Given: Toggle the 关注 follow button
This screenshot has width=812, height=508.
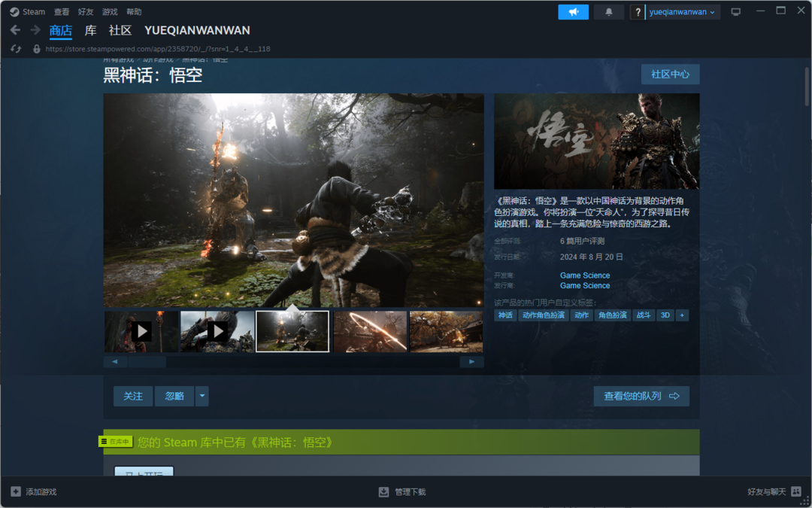Looking at the screenshot, I should click(133, 396).
